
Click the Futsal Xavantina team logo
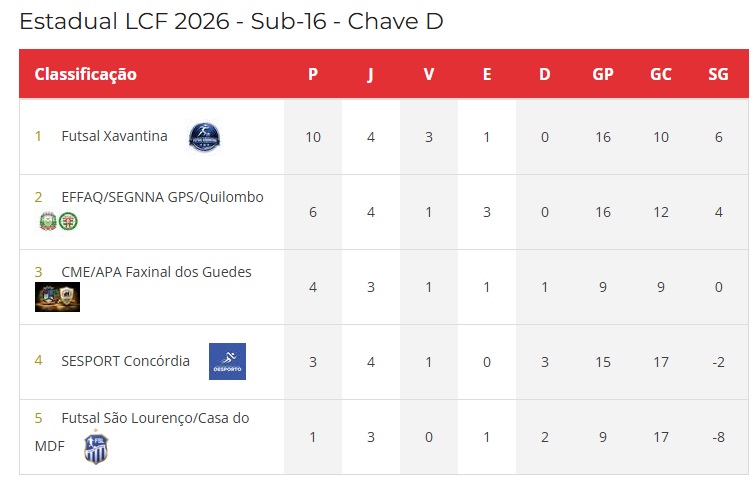[205, 137]
